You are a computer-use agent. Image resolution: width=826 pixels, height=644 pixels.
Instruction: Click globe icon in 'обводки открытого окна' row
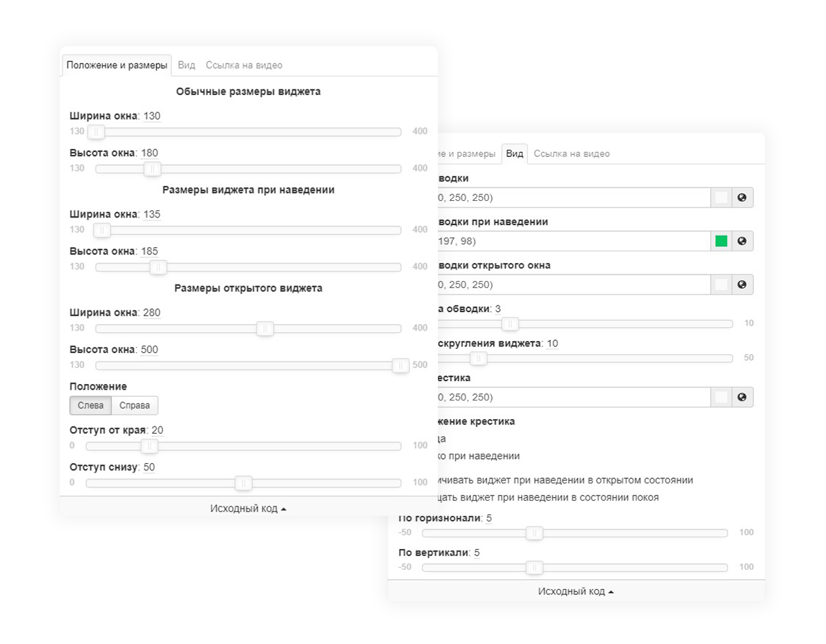(x=742, y=285)
